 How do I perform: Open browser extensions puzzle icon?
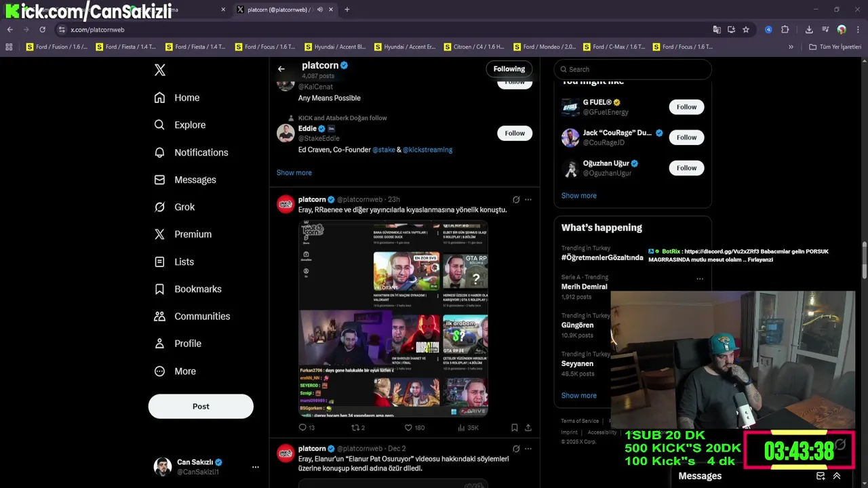[785, 29]
